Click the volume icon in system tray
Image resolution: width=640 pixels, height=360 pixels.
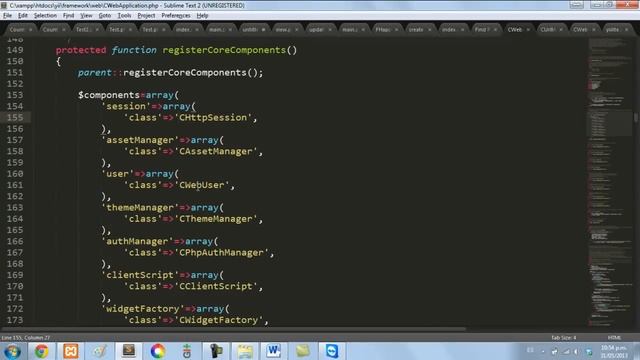point(576,351)
